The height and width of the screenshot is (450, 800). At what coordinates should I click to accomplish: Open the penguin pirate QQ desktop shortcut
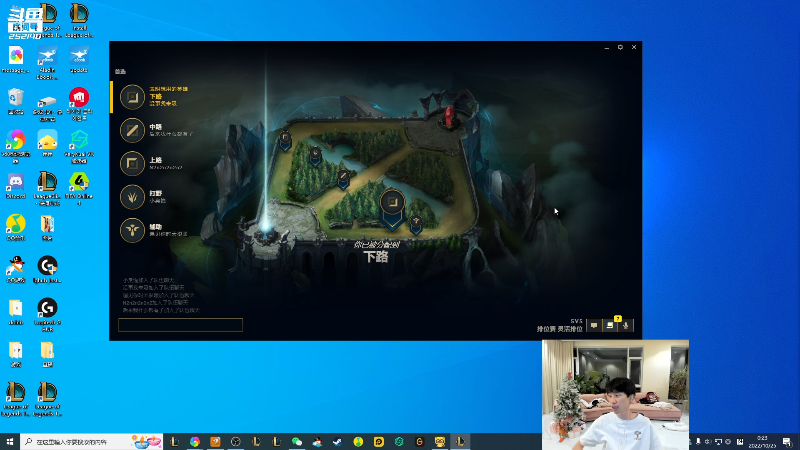(16, 269)
